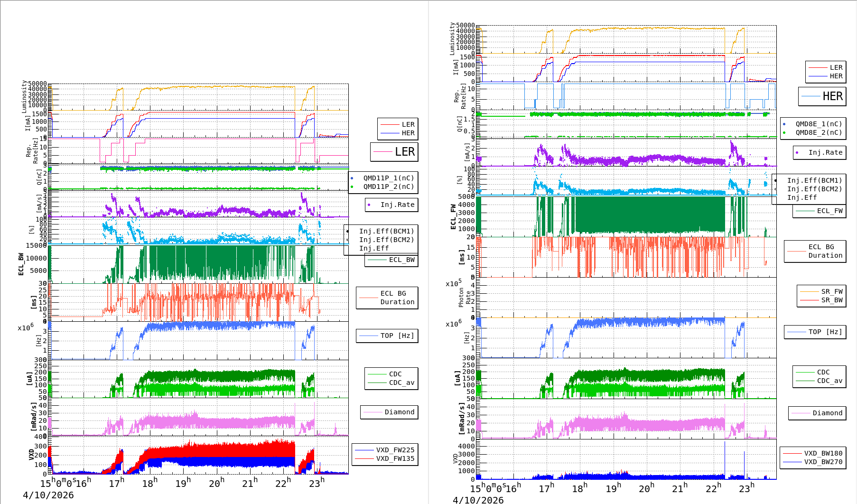
Task: Choose the VXD_BW180 legend entry
Action: 822,453
